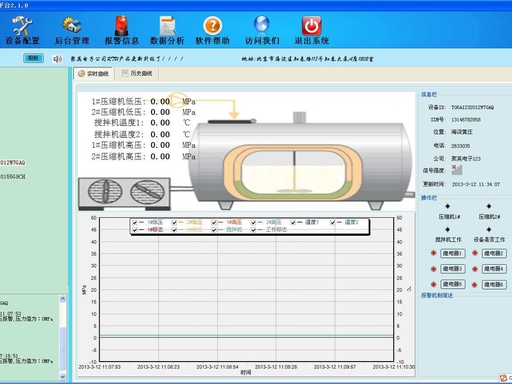The image size is (512, 384).
Task: Click the signal strength bars icon
Action: coord(457,170)
